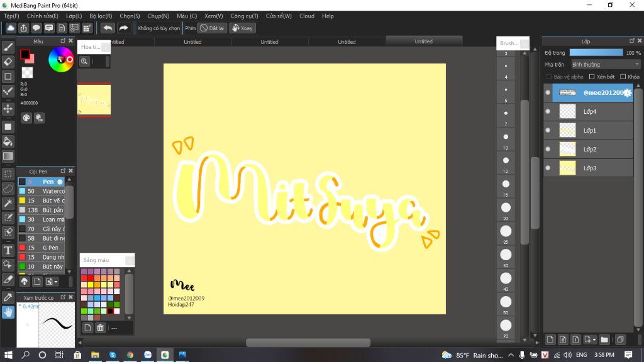644x362 pixels.
Task: Pop out the Cọ brush panel
Action: (x=63, y=171)
